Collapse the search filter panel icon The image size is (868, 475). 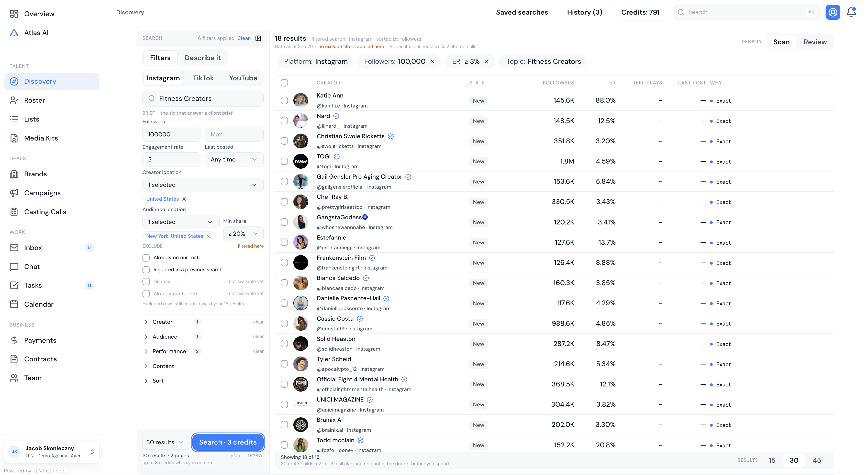pyautogui.click(x=258, y=38)
